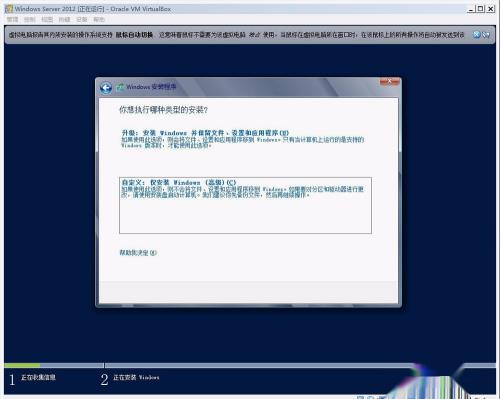Open the 帮助 menu in VirtualBox

(99, 20)
